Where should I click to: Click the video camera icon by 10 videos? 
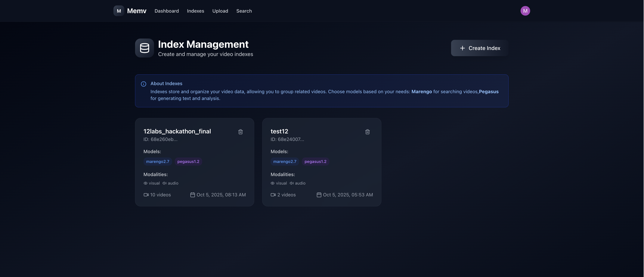146,195
